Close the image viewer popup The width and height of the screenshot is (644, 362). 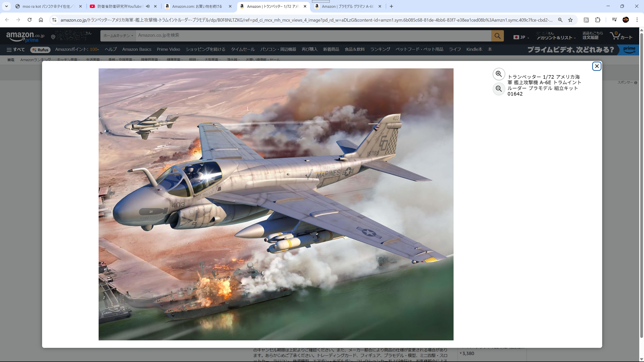[x=596, y=66]
